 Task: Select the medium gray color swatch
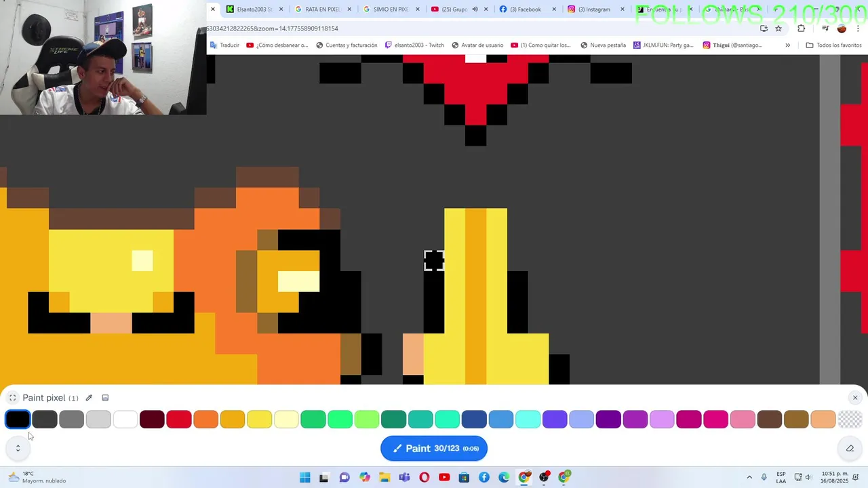click(71, 420)
